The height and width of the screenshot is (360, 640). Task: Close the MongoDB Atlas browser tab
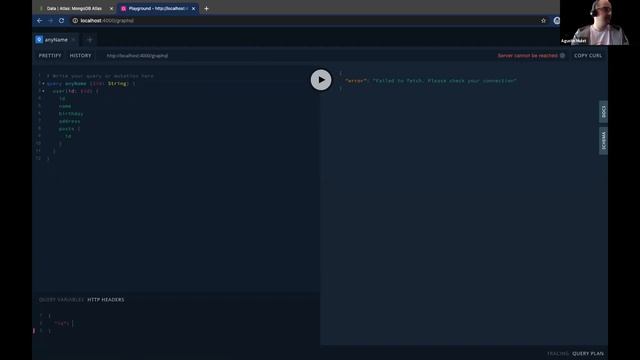click(x=111, y=8)
